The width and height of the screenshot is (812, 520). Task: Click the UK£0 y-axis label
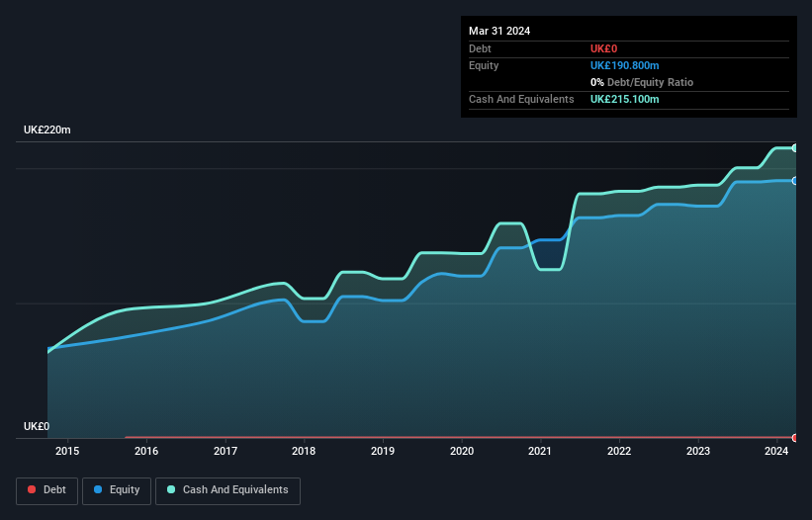[x=37, y=426]
